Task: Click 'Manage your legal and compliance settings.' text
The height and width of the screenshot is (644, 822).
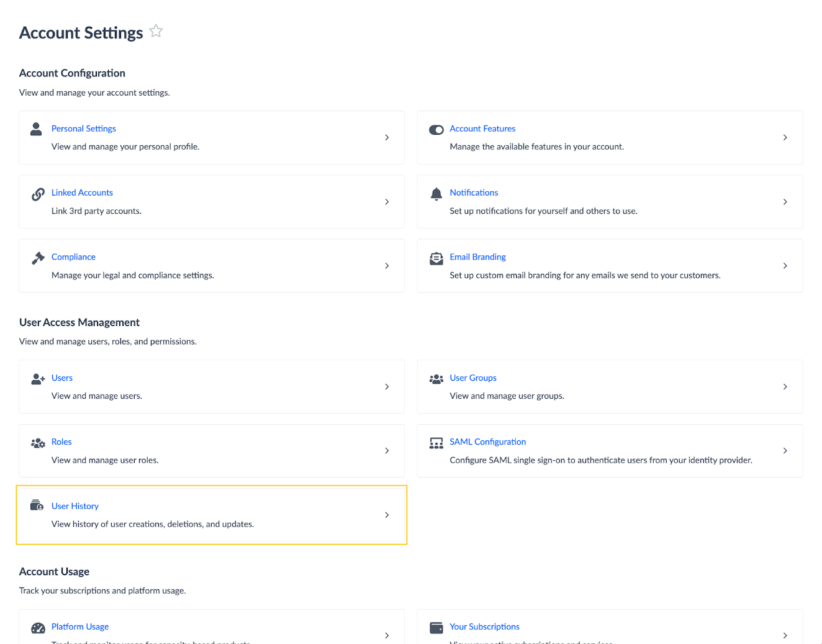Action: tap(133, 275)
